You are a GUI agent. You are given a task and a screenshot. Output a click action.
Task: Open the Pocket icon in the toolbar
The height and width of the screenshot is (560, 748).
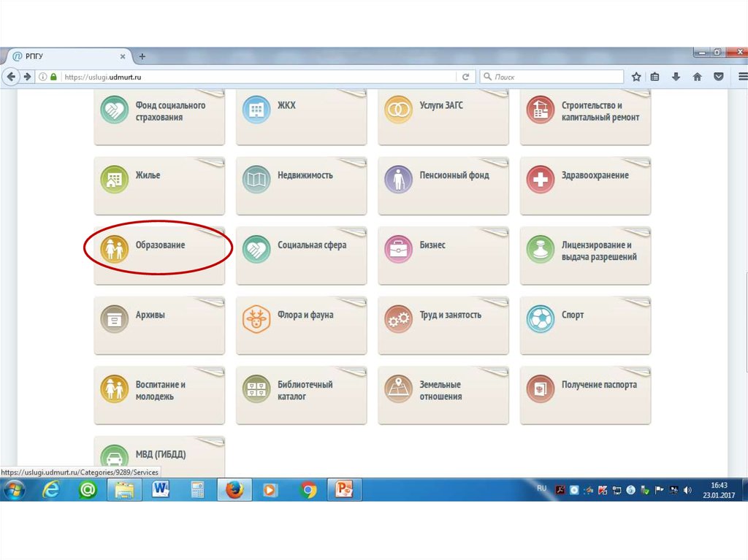[x=719, y=77]
